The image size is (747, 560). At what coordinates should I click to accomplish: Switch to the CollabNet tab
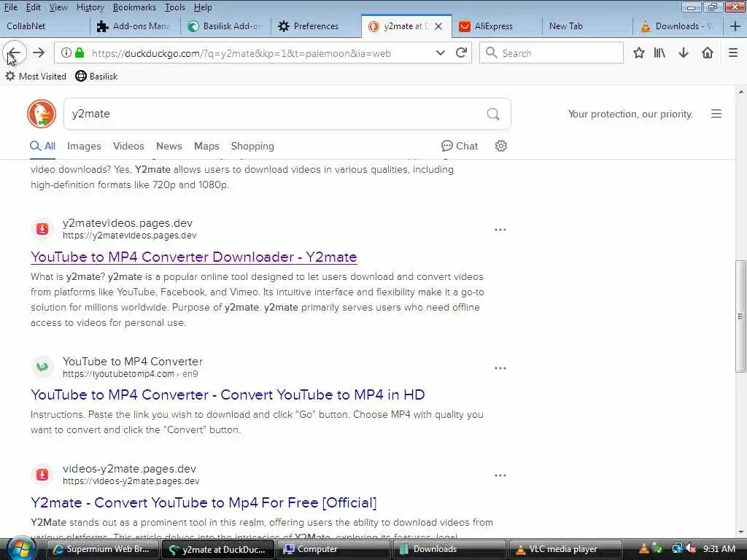coord(44,26)
